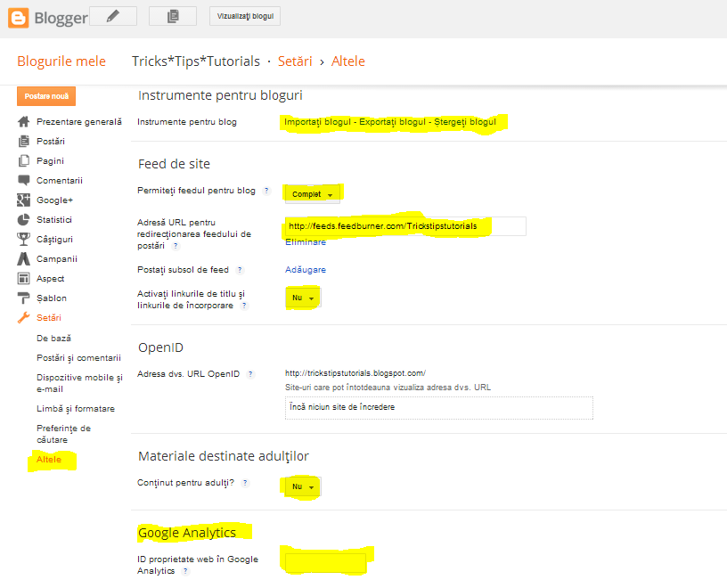Click help icon beside Postați subsol de feed
Screen dimensions: 727x588
point(240,270)
